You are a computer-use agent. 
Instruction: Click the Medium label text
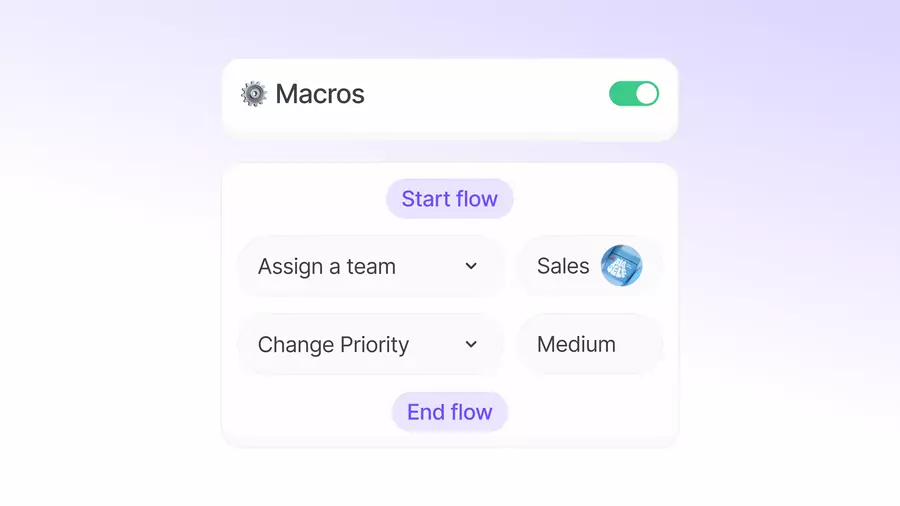click(576, 344)
